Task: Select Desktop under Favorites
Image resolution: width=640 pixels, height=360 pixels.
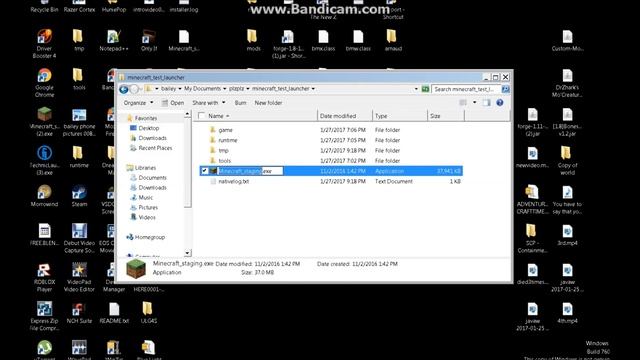Action: pyautogui.click(x=144, y=128)
